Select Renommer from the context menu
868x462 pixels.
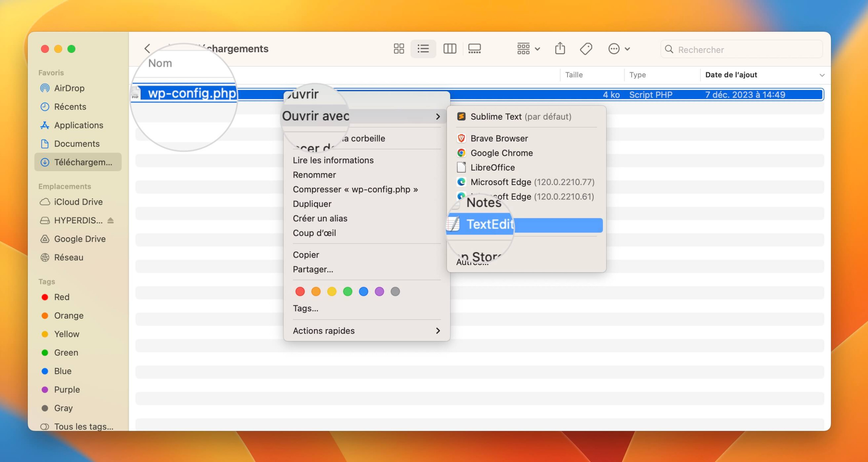point(314,175)
